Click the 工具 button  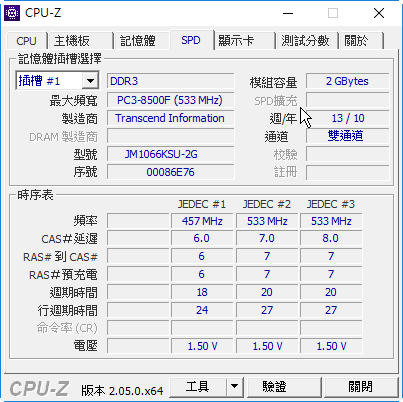coord(198,387)
